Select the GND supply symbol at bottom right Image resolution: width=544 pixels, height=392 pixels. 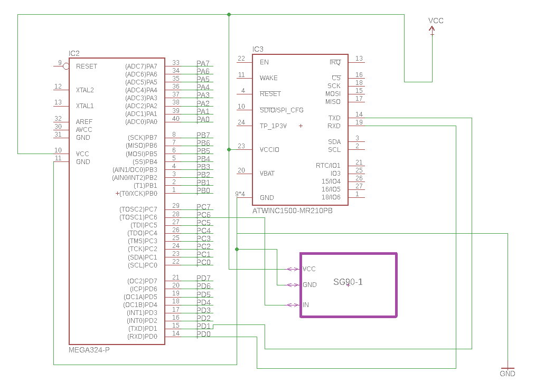coord(508,368)
